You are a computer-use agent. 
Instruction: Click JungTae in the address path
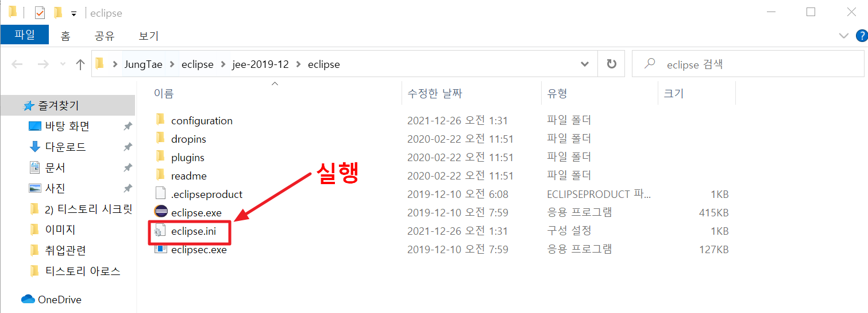[x=144, y=64]
